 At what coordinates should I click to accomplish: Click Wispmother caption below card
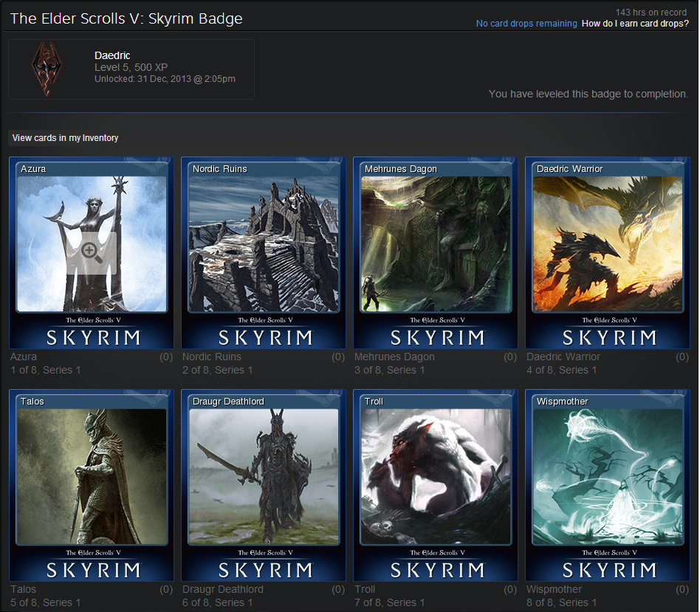(554, 589)
